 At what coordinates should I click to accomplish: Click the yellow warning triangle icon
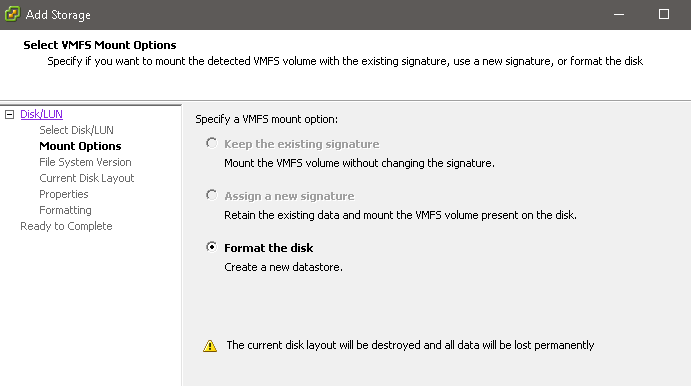click(x=210, y=345)
